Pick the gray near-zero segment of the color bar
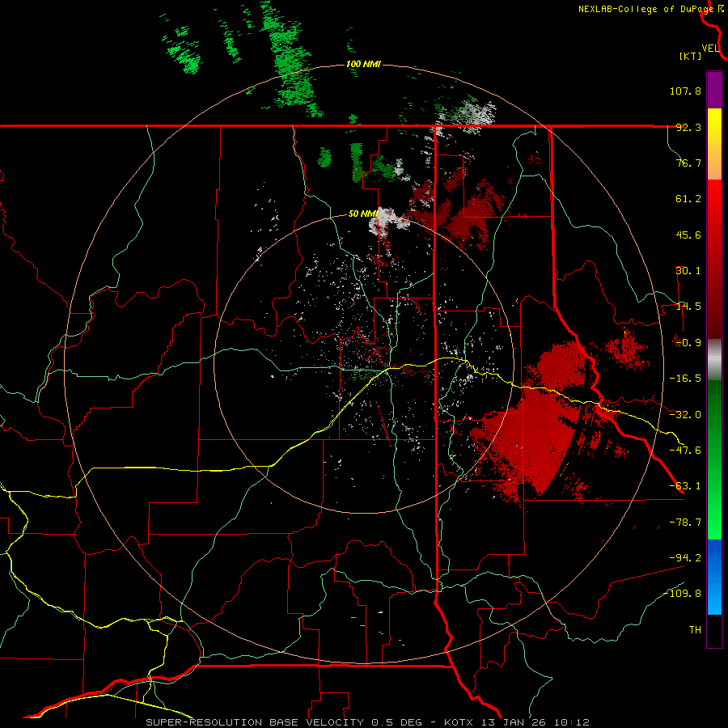728x728 pixels. (714, 360)
